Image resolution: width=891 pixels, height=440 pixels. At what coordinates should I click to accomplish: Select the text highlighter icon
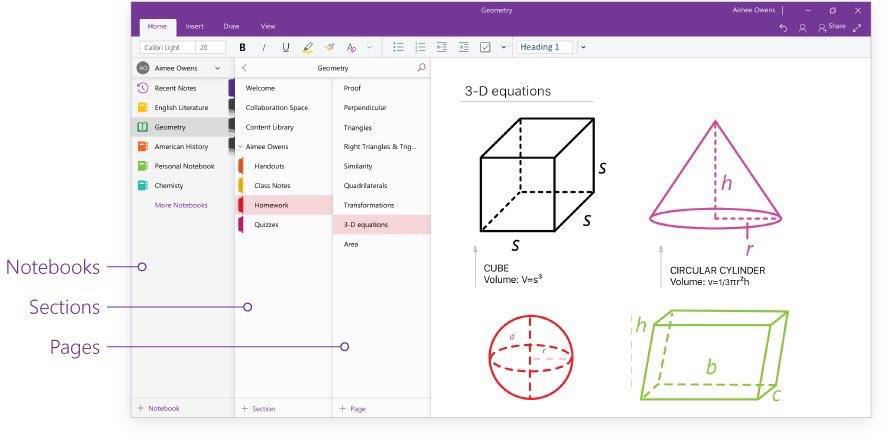pos(308,48)
